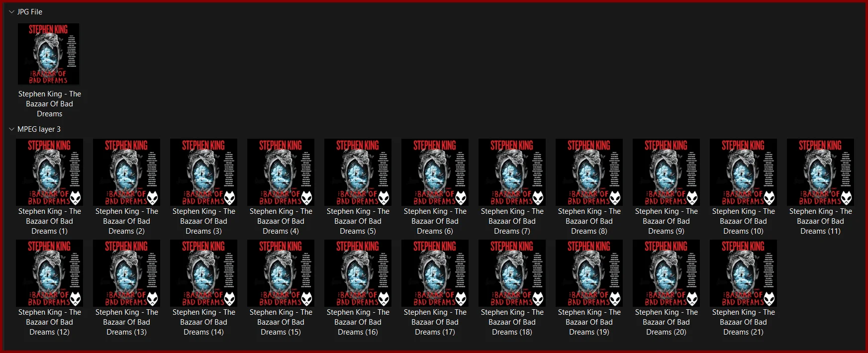The height and width of the screenshot is (353, 868).
Task: Select MP3 file Dreams (8) thumbnail
Action: coord(589,172)
